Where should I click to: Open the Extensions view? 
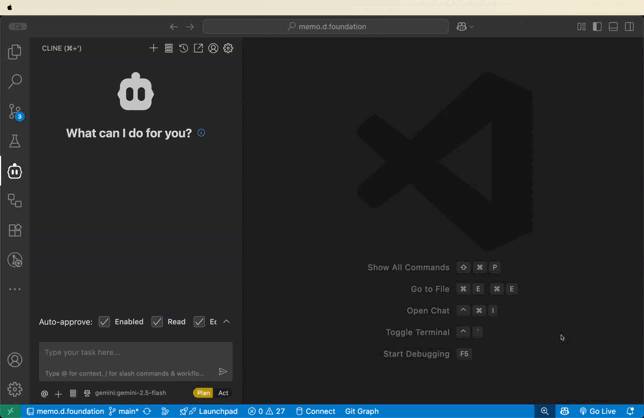coord(15,230)
